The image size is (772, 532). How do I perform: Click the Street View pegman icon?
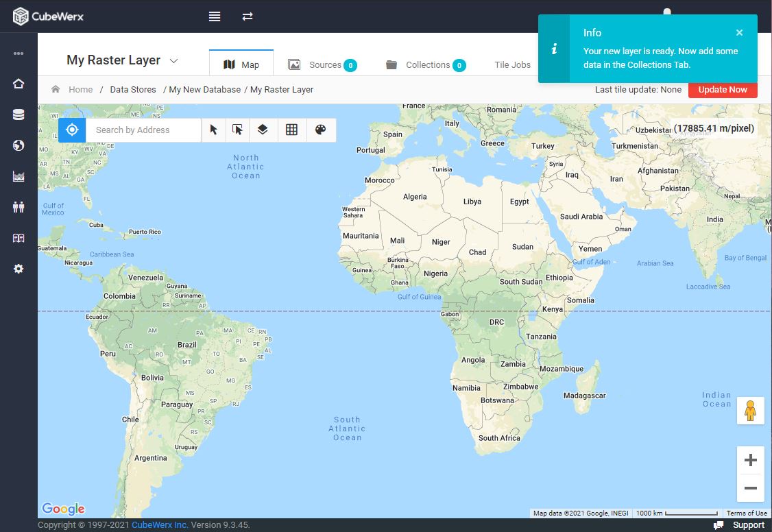tap(750, 411)
